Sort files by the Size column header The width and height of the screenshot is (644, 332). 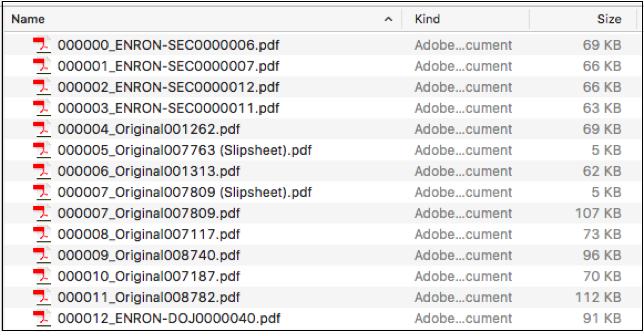[x=609, y=19]
